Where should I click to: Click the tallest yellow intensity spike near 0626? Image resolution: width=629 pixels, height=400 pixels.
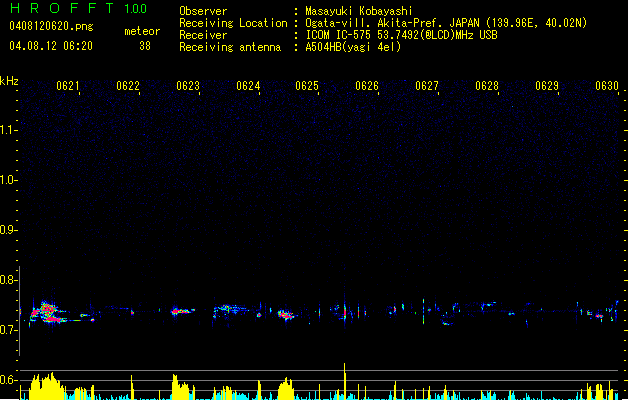[x=344, y=381]
